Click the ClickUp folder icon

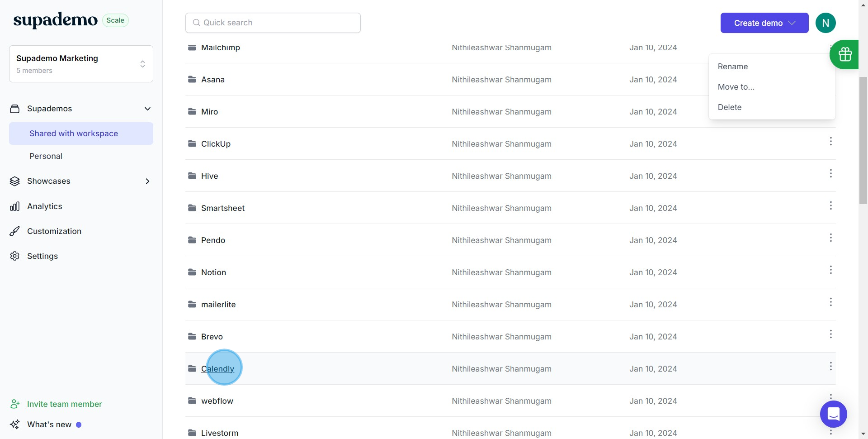click(x=192, y=143)
